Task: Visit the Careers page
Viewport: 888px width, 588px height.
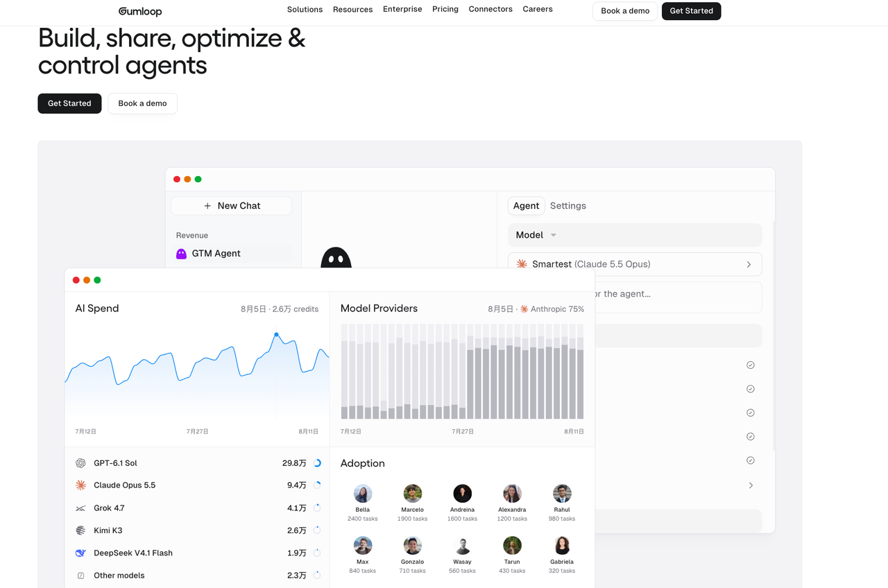Action: coord(538,10)
